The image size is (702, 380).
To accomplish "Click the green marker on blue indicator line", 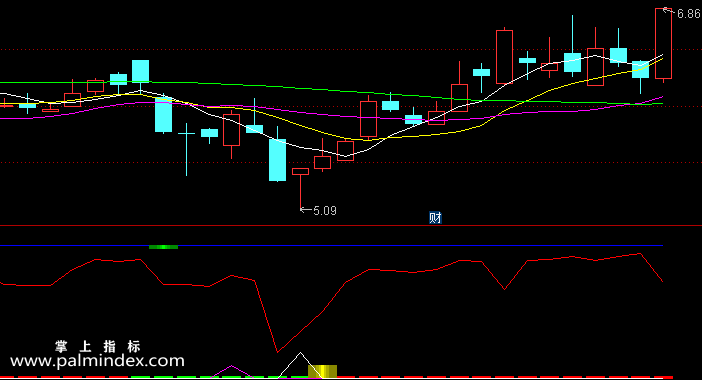I will [163, 247].
